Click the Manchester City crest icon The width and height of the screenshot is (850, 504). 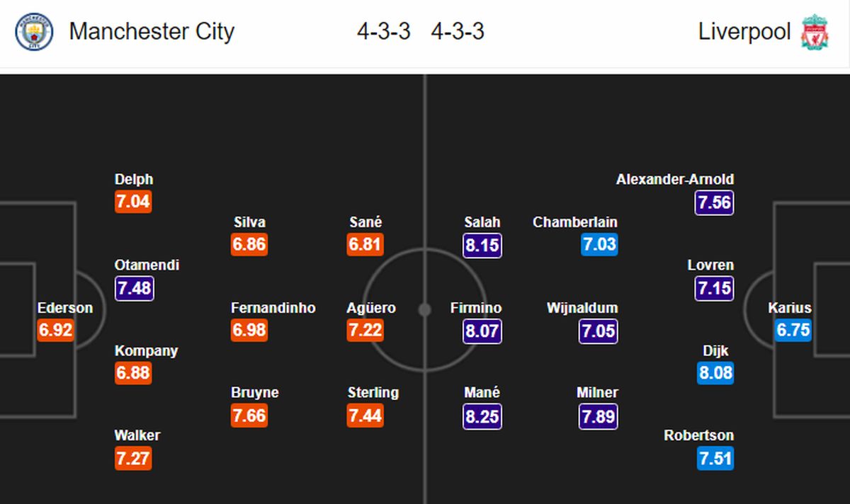point(34,33)
